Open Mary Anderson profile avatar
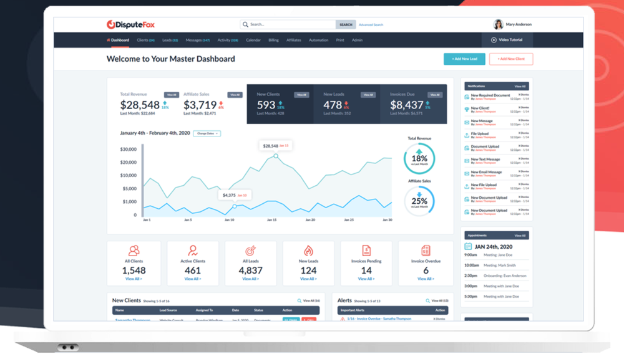624x364 pixels. point(498,25)
